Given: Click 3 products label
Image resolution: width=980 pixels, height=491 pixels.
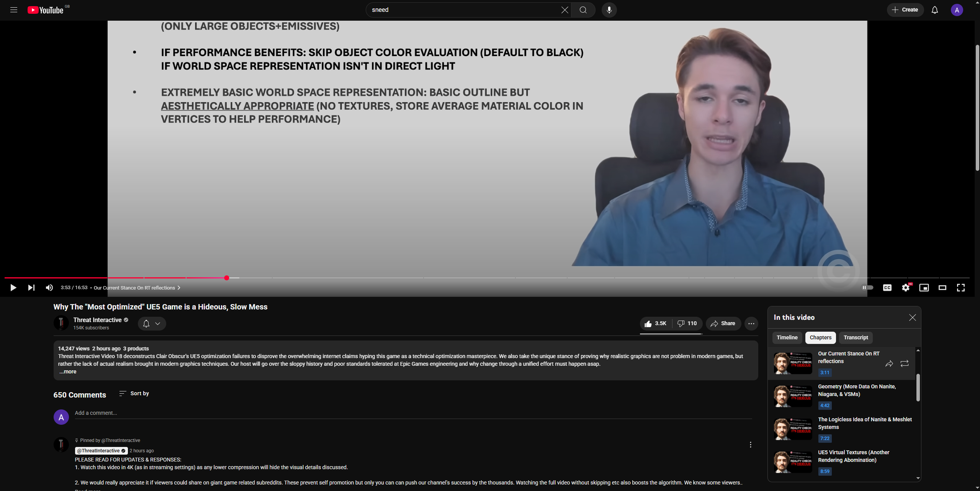Looking at the screenshot, I should [136, 349].
